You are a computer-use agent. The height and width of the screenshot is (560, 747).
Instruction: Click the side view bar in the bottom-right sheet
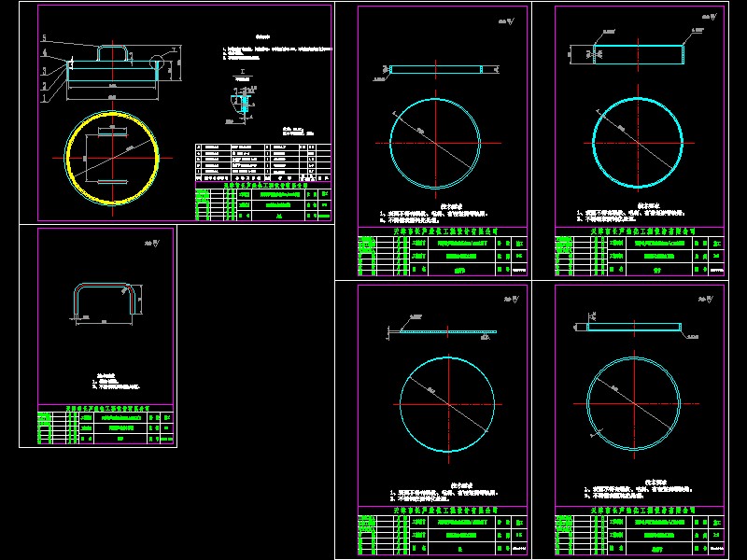pos(634,328)
